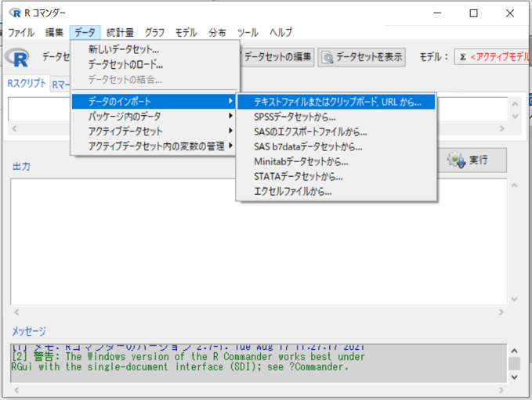Import from SAS b7dataデータセットから...
Image resolution: width=532 pixels, height=400 pixels.
(x=336, y=147)
